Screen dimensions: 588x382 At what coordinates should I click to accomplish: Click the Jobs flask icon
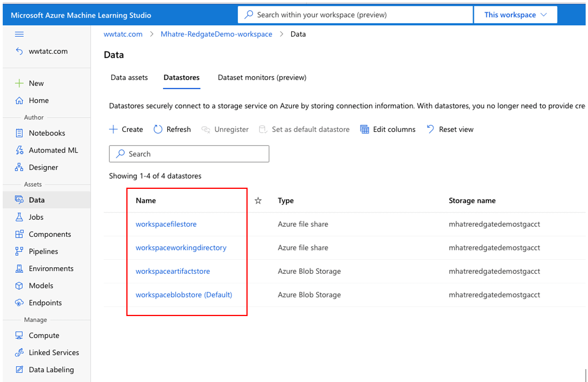pyautogui.click(x=19, y=217)
